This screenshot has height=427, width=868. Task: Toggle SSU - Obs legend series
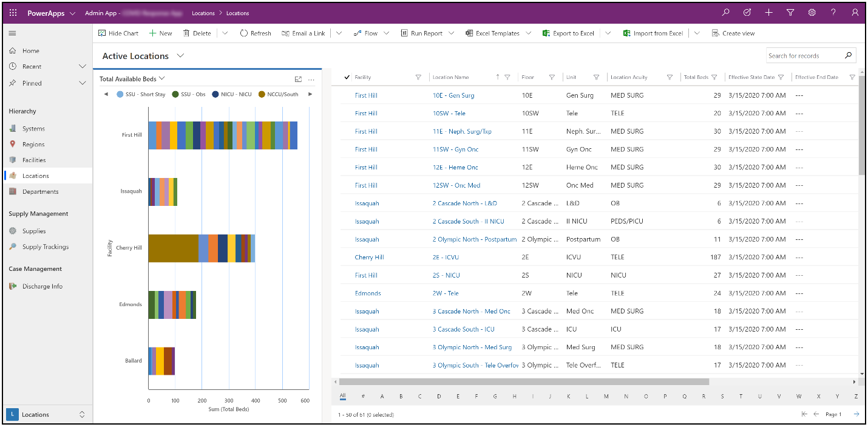[189, 94]
